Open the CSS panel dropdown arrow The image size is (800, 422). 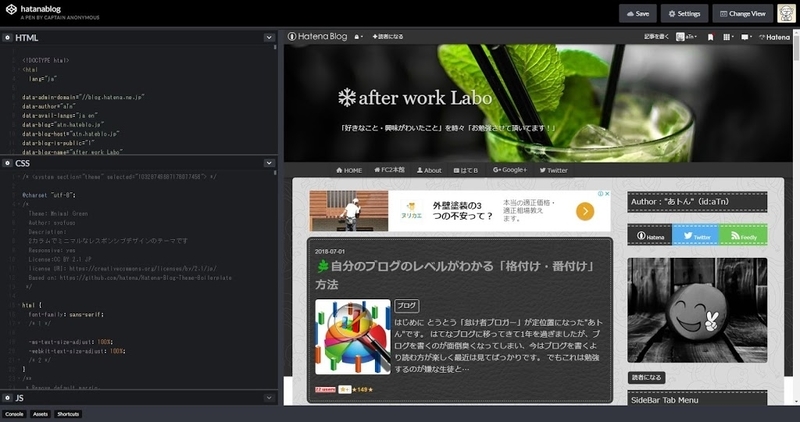pos(269,162)
